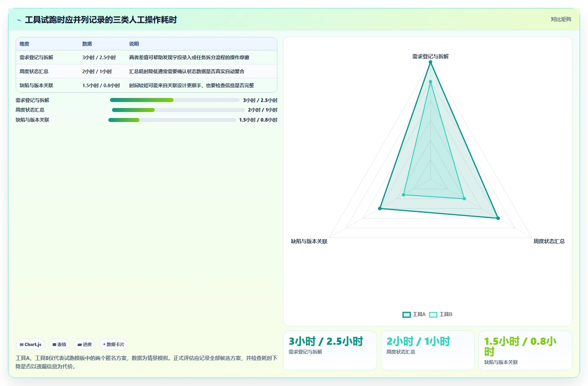Click the 工具B data point on the 需求登记与拆解 axis
Viewport: 588px width, 386px height.
(431, 82)
